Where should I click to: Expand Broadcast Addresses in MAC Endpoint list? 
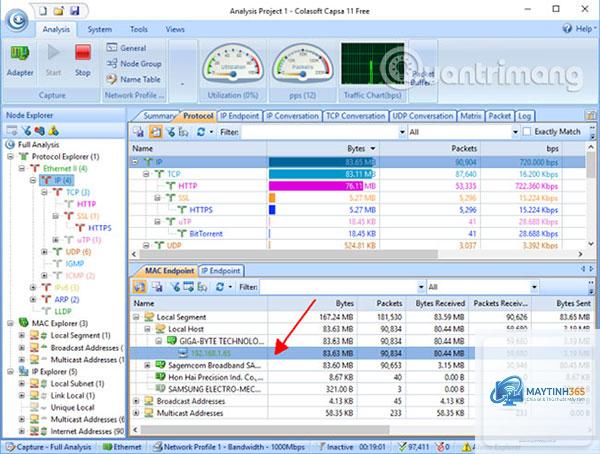(x=136, y=401)
